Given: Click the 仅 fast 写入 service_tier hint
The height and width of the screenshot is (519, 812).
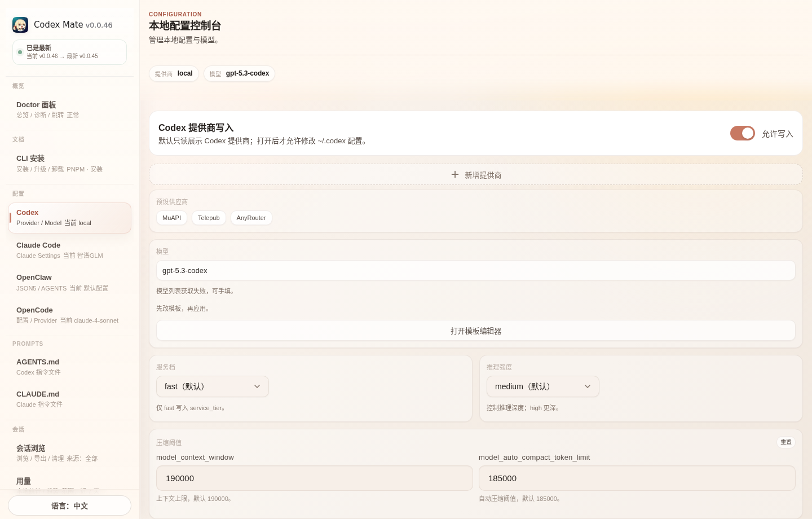Looking at the screenshot, I should point(192,408).
